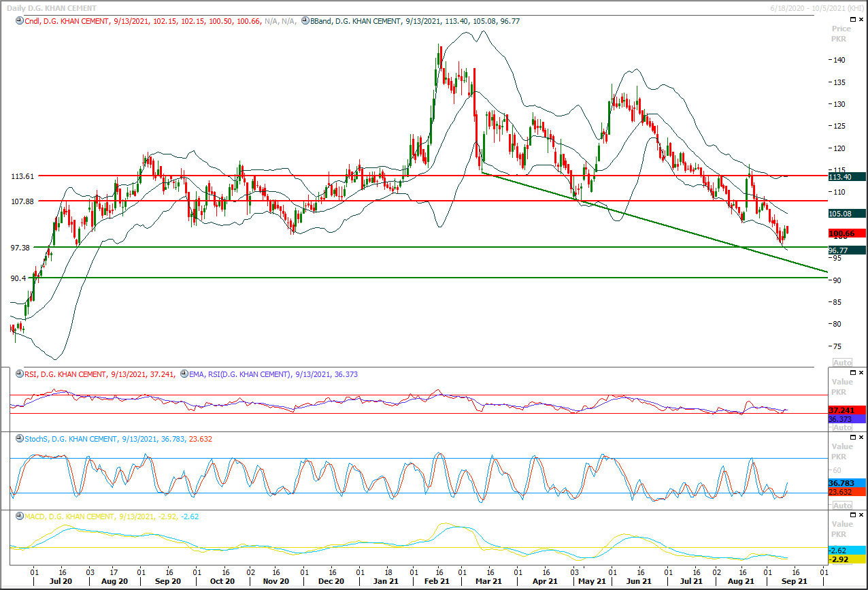
Task: Select the RSI legend text showing 37.241
Action: [x=99, y=374]
